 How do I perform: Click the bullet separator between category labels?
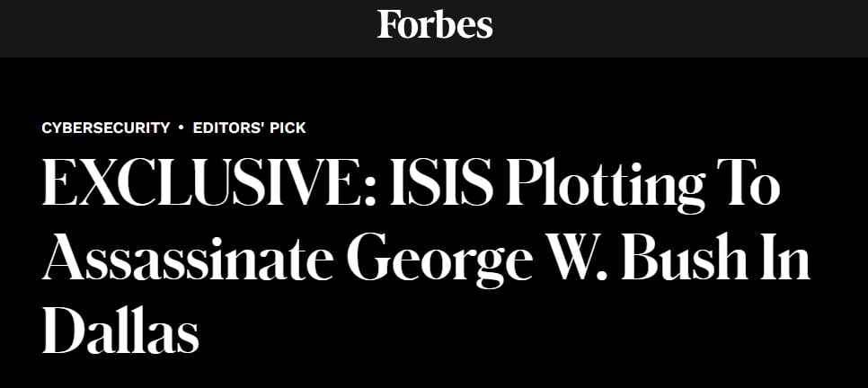181,128
